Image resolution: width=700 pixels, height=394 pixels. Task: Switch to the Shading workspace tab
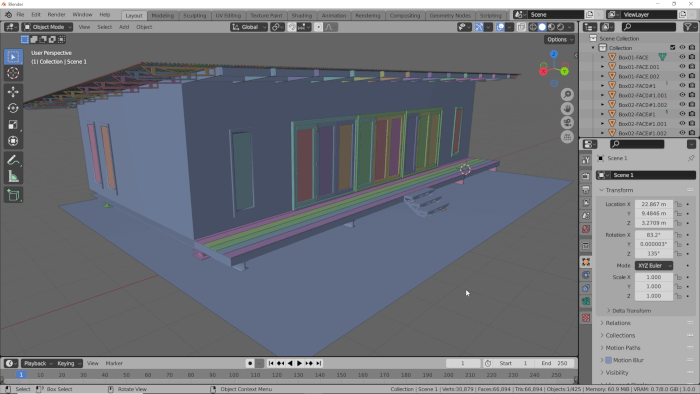(x=302, y=15)
